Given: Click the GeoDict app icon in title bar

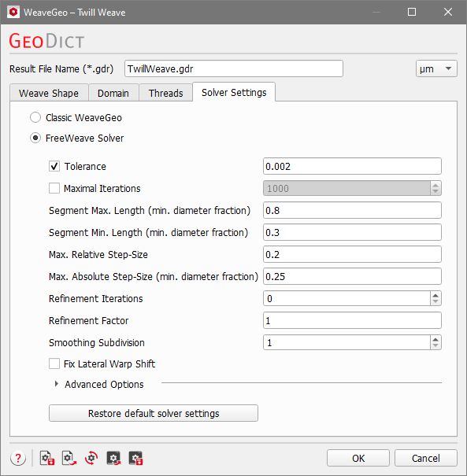Looking at the screenshot, I should (13, 13).
